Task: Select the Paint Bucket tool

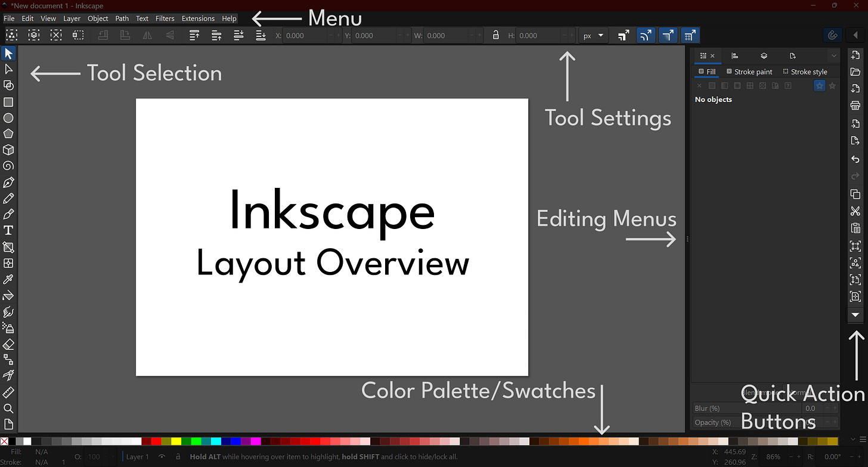Action: [8, 295]
